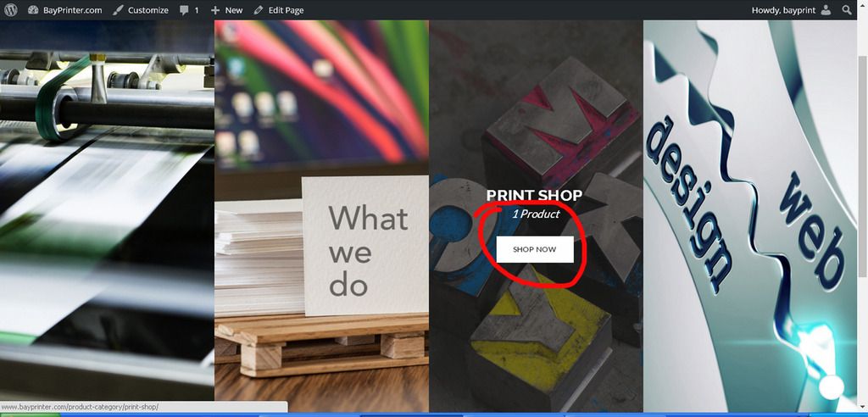
Task: Click the PRINT SHOP category heading
Action: coord(534,196)
